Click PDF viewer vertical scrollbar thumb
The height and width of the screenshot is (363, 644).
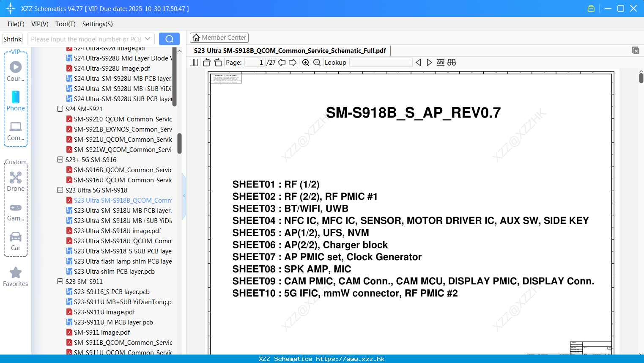click(641, 77)
